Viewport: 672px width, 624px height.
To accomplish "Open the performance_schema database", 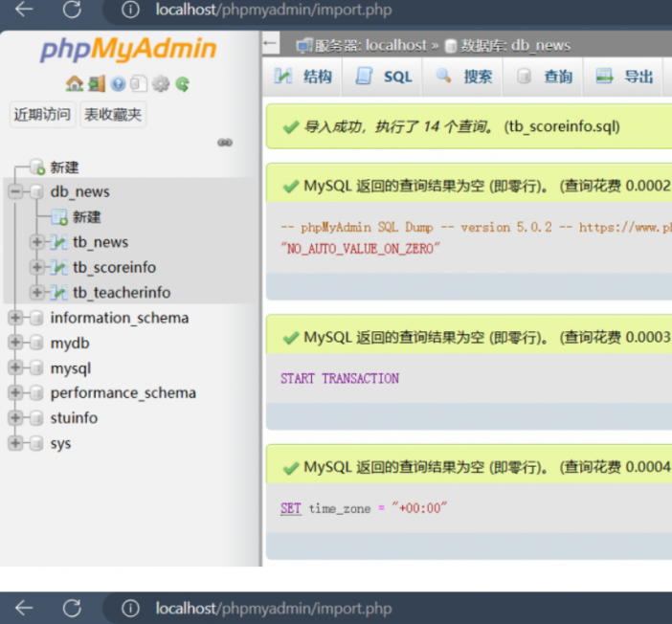I will coord(123,393).
